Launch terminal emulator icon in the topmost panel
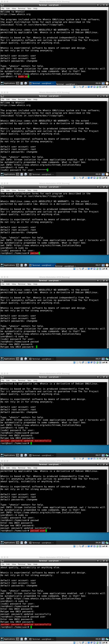Viewport: 109px width, 644px height. click(17, 83)
